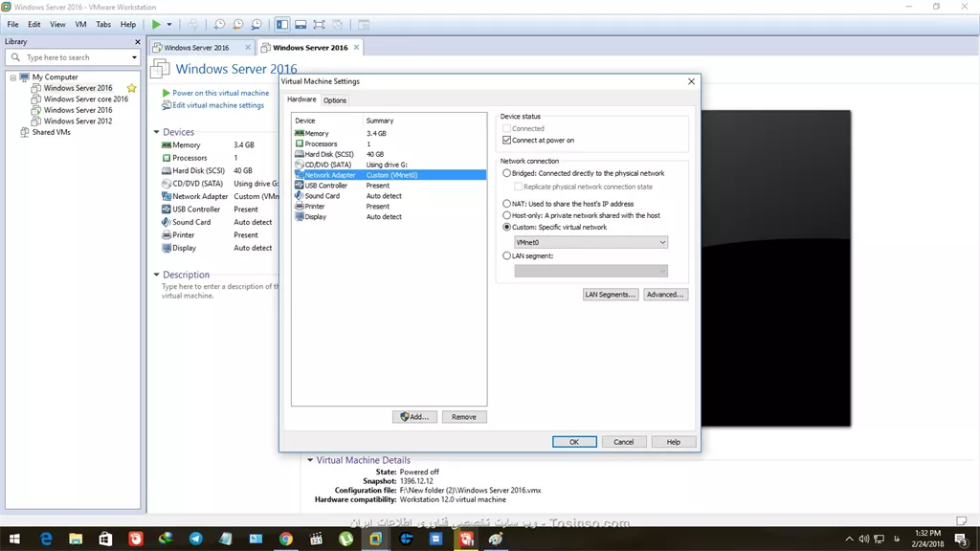Open Google Chrome from the taskbar
Image resolution: width=980 pixels, height=551 pixels.
click(x=285, y=539)
